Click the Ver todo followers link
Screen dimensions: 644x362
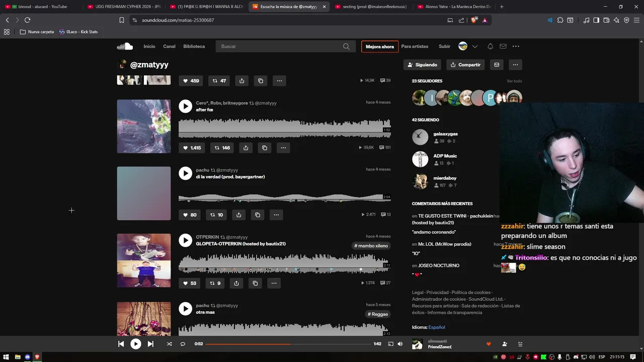pos(514,81)
